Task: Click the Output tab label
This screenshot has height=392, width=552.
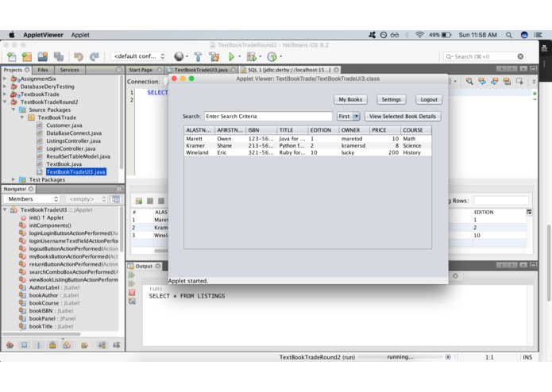Action: pyautogui.click(x=144, y=266)
